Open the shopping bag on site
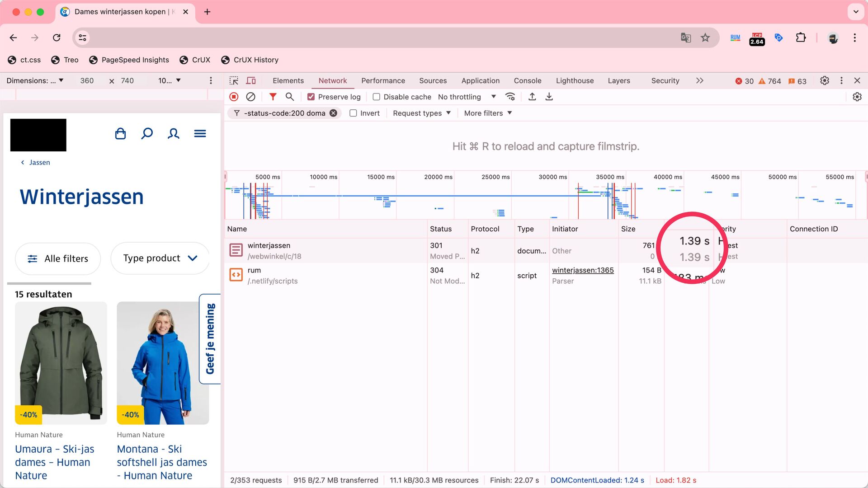Image resolution: width=868 pixels, height=488 pixels. (120, 134)
